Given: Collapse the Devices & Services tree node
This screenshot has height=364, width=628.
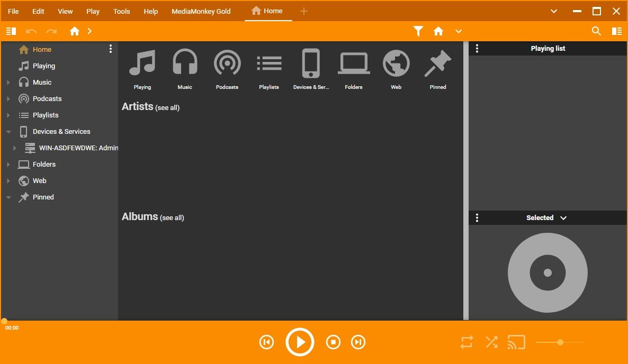Looking at the screenshot, I should [x=8, y=132].
